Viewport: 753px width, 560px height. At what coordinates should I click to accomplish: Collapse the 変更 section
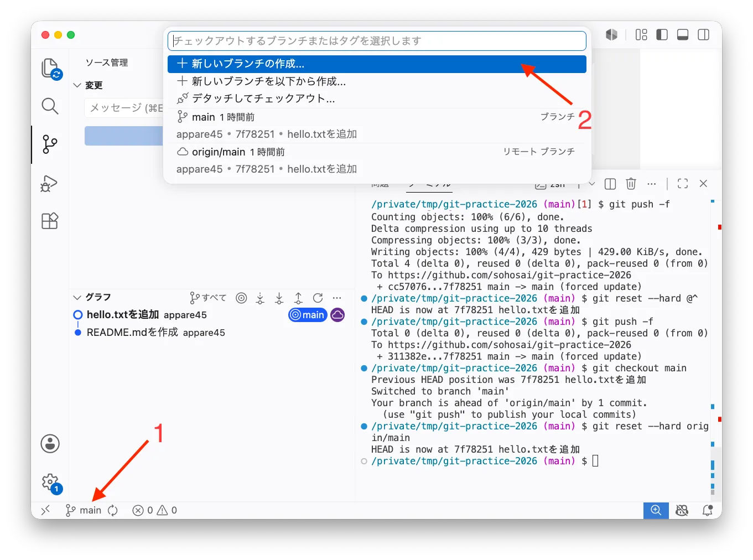point(77,85)
